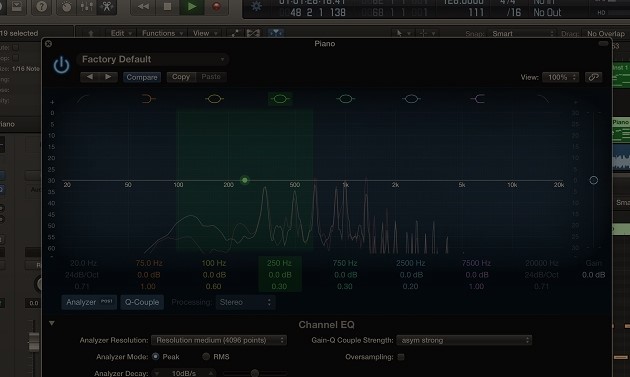Toggle the low shelf band icon
The image size is (630, 377).
[148, 98]
